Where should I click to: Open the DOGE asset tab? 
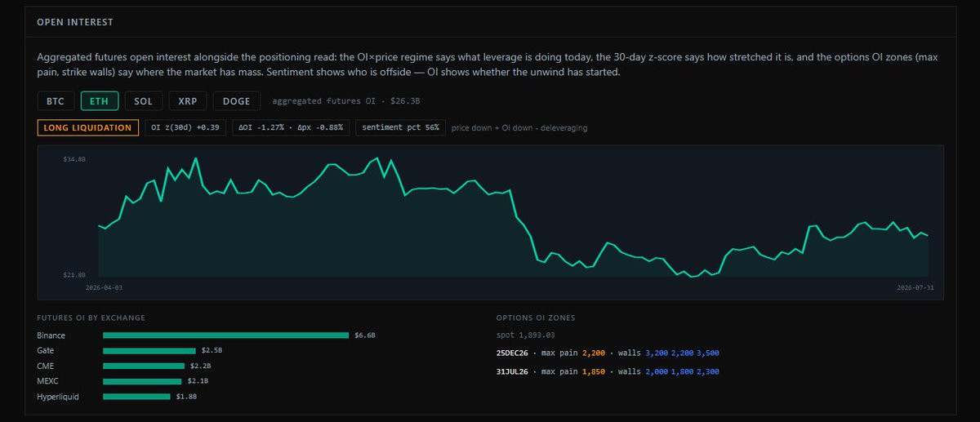pyautogui.click(x=237, y=101)
